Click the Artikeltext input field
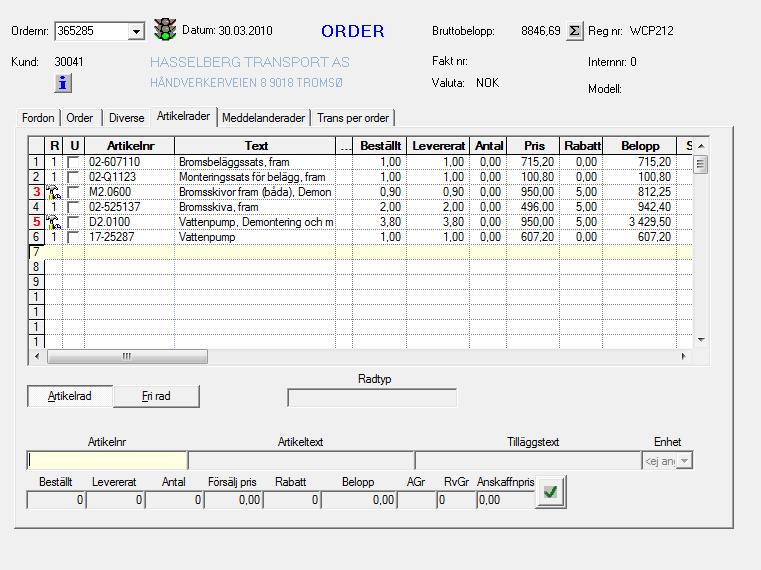761x570 pixels. (301, 460)
